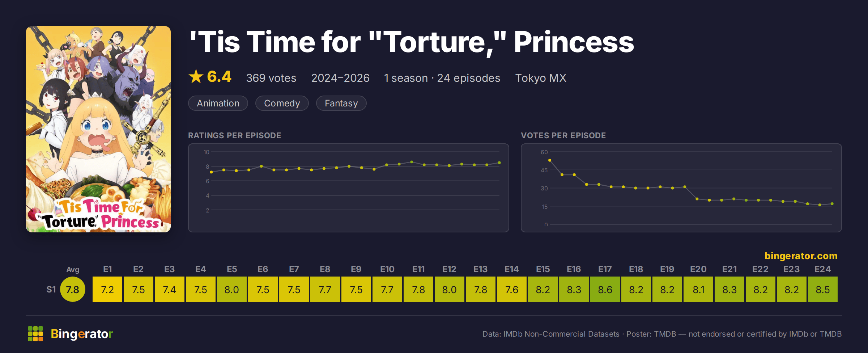Open the show poster thumbnail
868x354 pixels.
[x=98, y=129]
